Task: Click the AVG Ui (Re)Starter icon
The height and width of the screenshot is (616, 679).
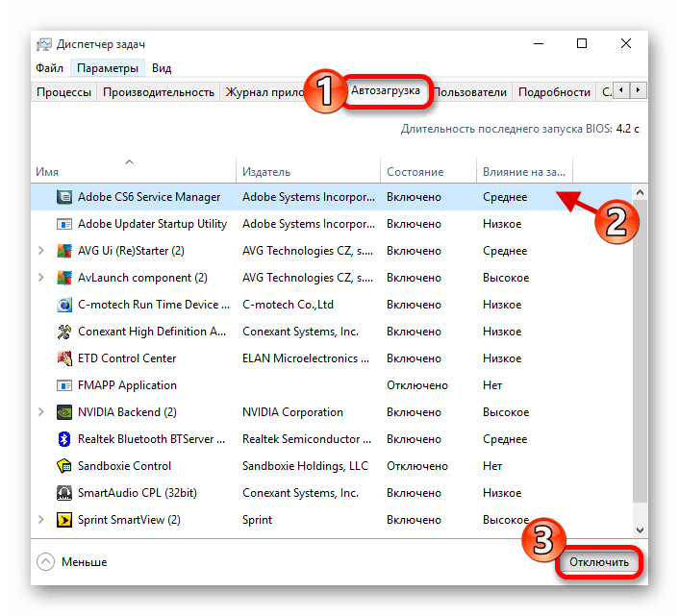Action: pyautogui.click(x=64, y=251)
